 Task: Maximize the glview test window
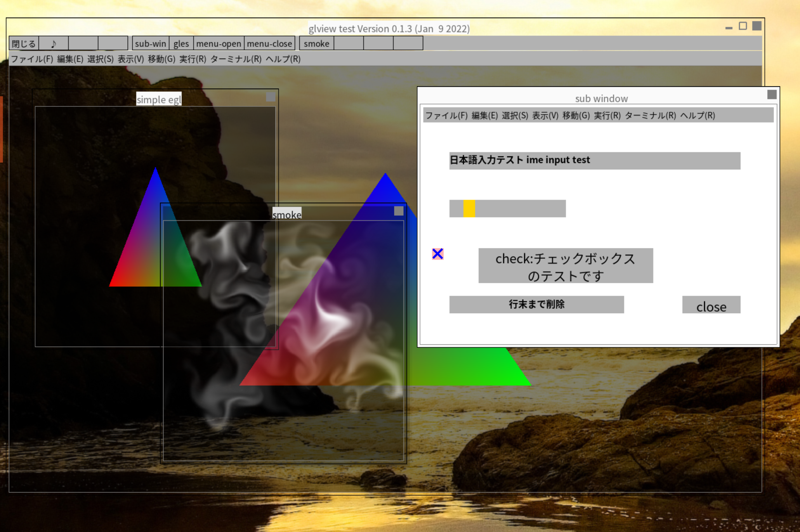[x=743, y=26]
